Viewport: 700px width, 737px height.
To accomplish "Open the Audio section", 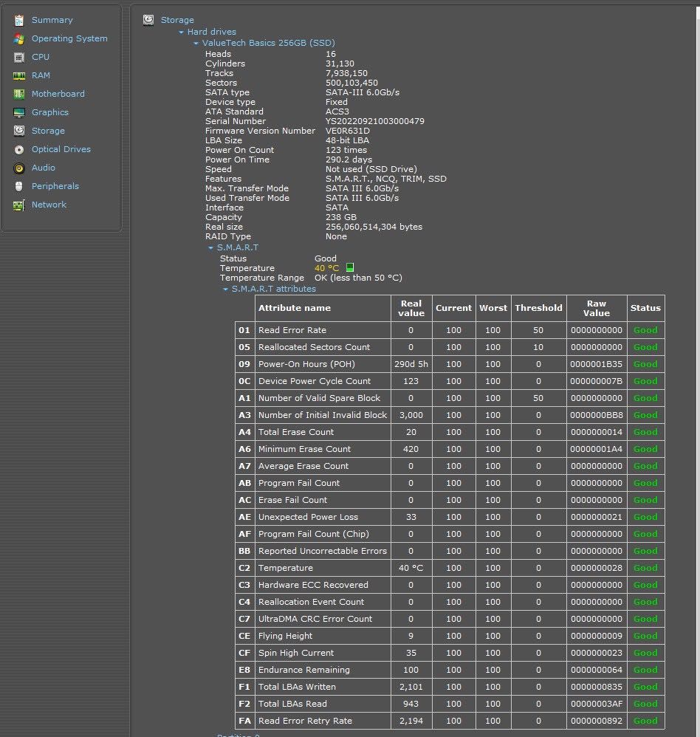I will (x=44, y=168).
